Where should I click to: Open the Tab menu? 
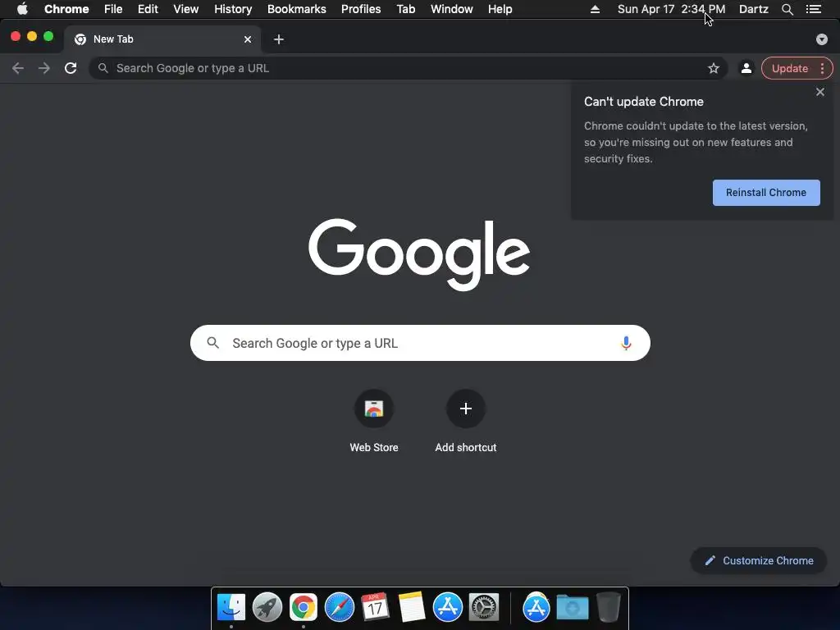click(x=405, y=9)
